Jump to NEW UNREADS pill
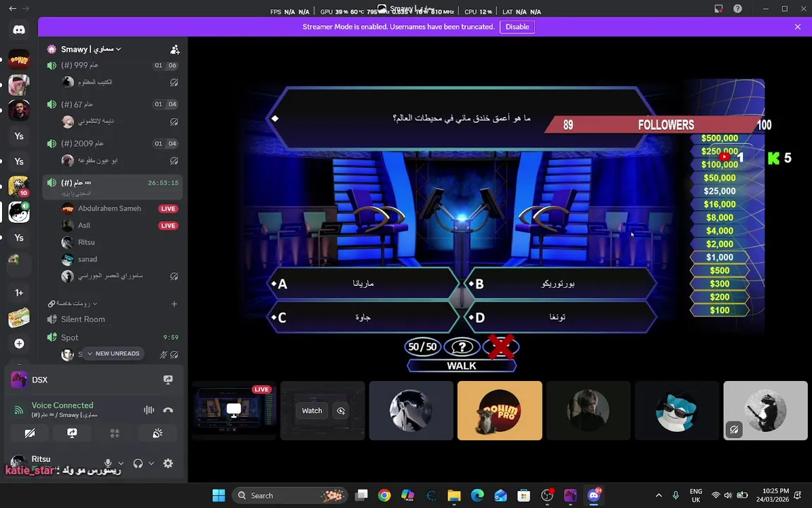 [x=113, y=353]
